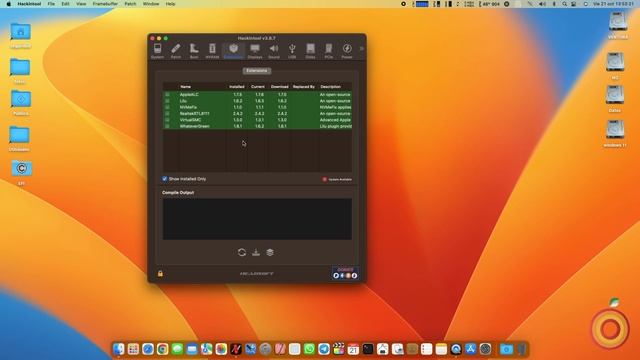Image resolution: width=640 pixels, height=360 pixels.
Task: Select the Extensions toolbar icon
Action: tap(233, 51)
